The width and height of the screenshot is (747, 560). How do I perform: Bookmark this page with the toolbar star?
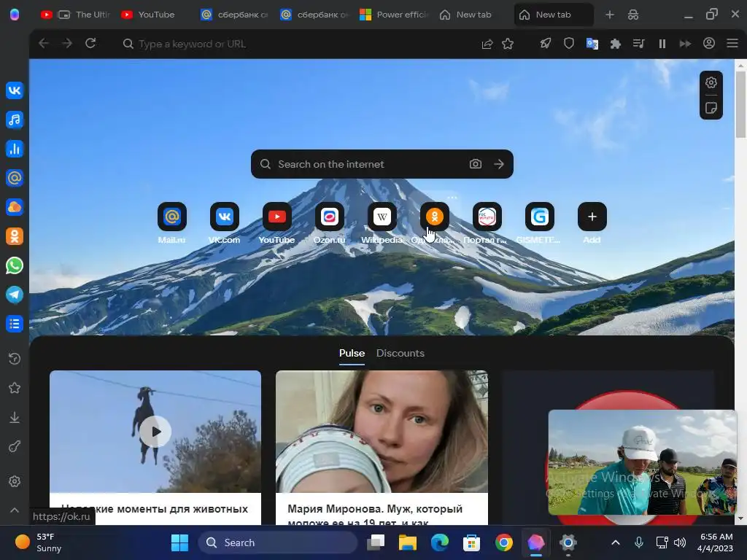pos(508,44)
